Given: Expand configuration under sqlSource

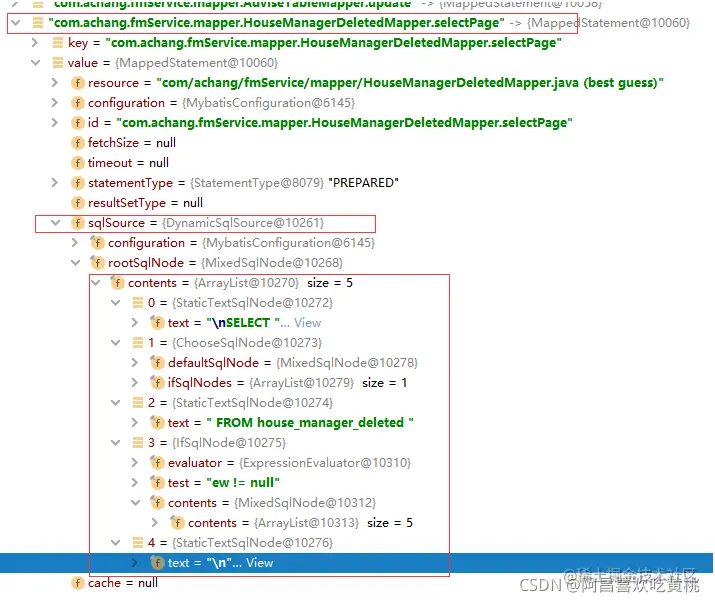Looking at the screenshot, I should point(75,243).
